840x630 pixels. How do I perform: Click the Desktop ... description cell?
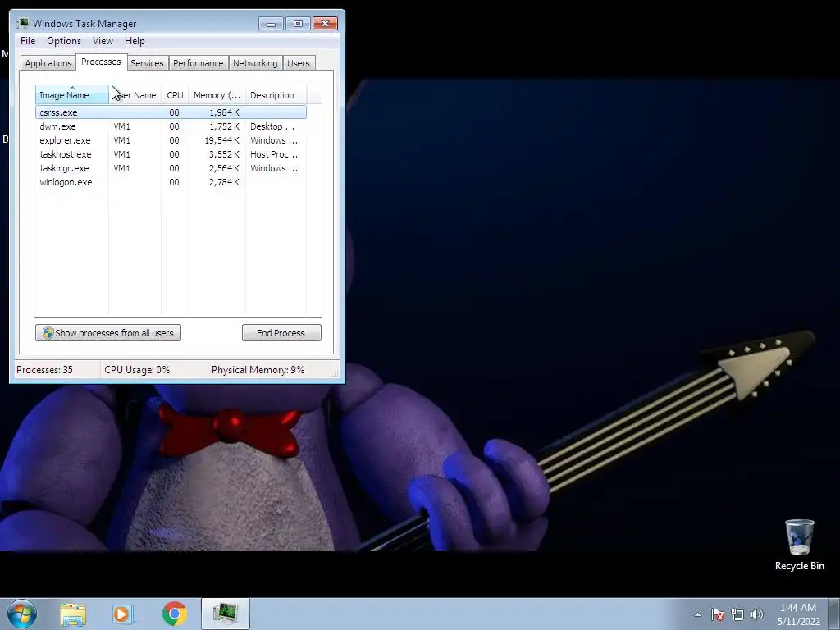coord(272,126)
